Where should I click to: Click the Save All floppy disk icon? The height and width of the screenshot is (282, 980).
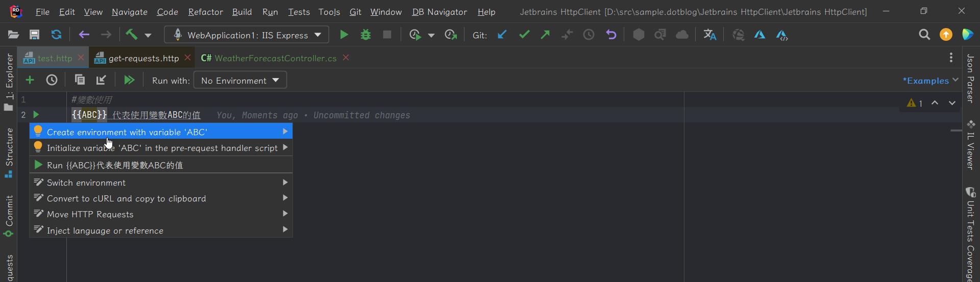34,35
